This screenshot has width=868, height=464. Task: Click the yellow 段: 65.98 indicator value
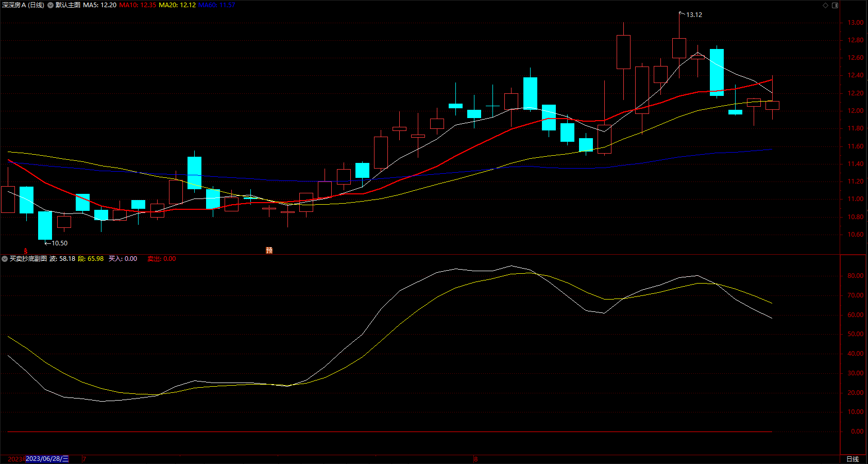tap(91, 259)
